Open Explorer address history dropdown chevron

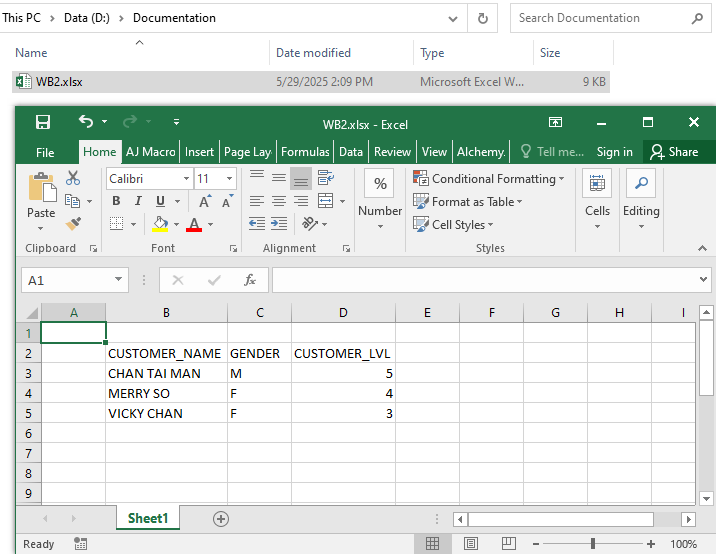(x=453, y=19)
